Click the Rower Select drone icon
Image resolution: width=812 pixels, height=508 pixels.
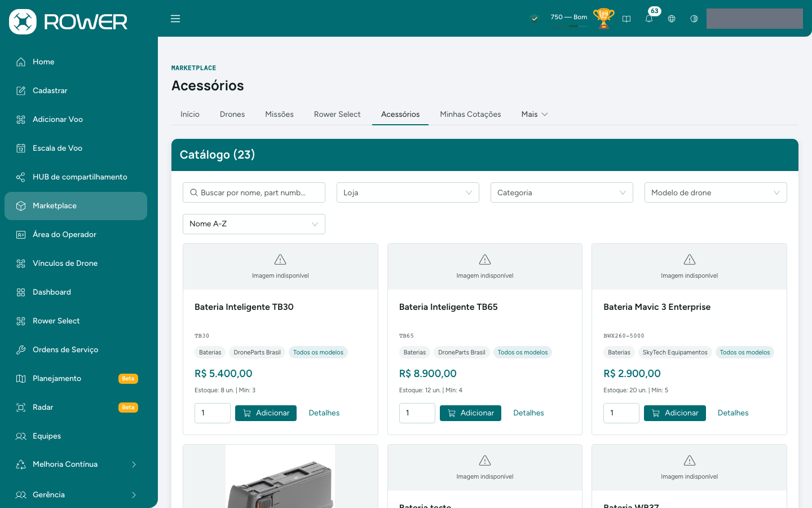pyautogui.click(x=21, y=321)
